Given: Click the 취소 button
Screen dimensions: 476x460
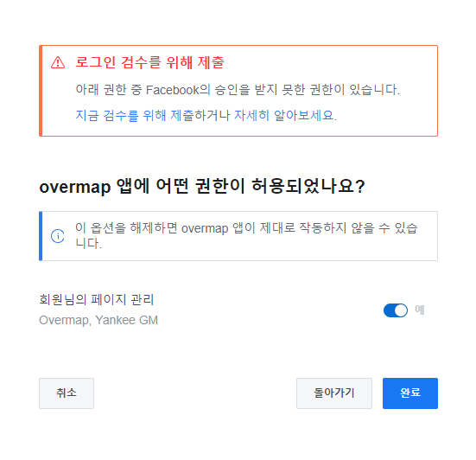Looking at the screenshot, I should tap(67, 393).
